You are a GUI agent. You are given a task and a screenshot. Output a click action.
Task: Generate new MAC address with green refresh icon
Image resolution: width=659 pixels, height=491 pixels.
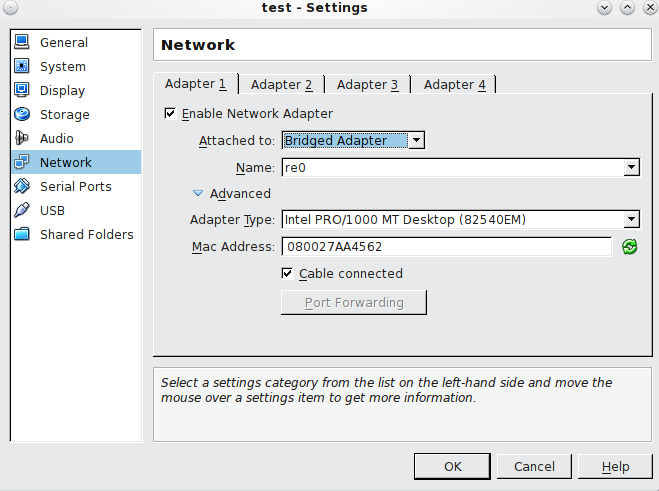(630, 247)
